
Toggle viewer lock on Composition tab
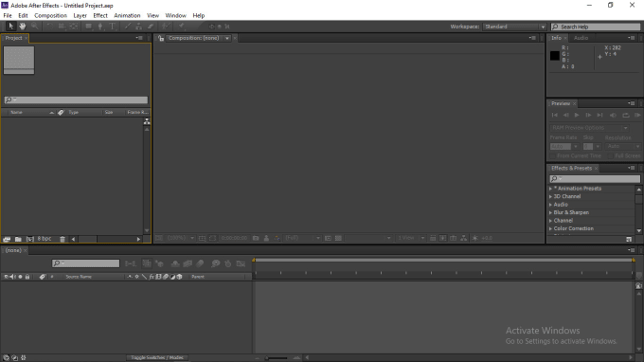(x=161, y=38)
